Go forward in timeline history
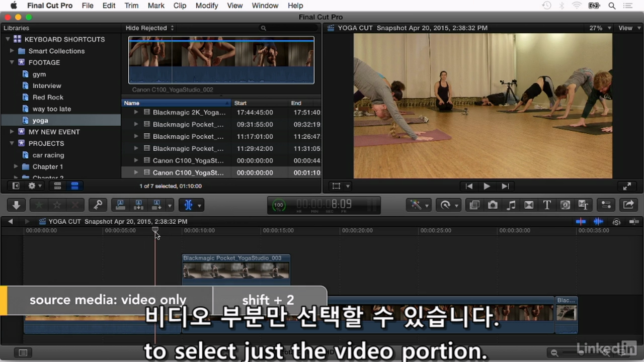 27,221
